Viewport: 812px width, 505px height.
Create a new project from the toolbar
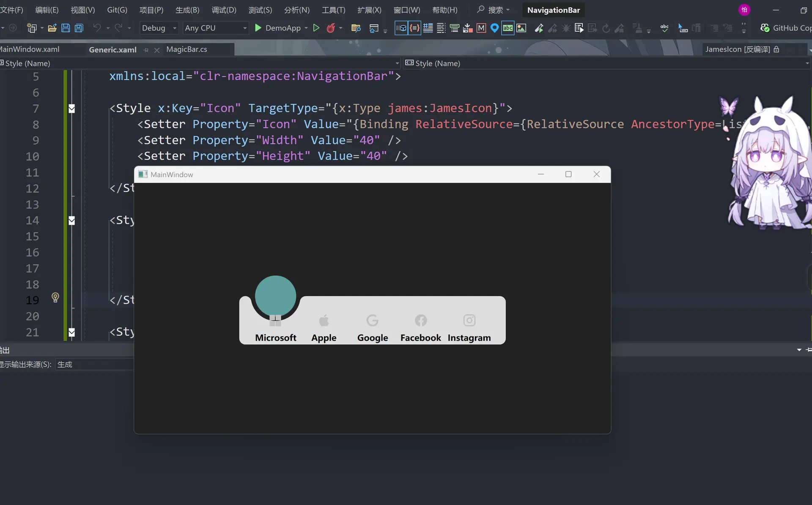coord(31,28)
